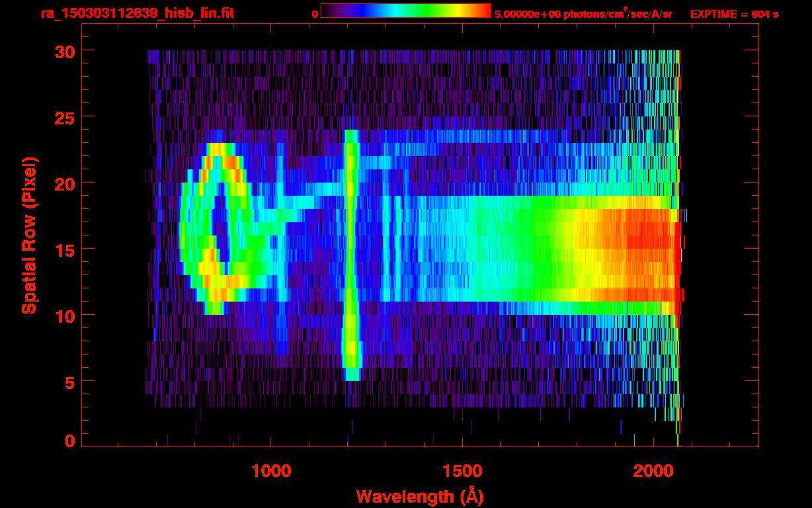
Task: Click the file name ra_150303112639_hisb_lin.fit
Action: pyautogui.click(x=136, y=13)
